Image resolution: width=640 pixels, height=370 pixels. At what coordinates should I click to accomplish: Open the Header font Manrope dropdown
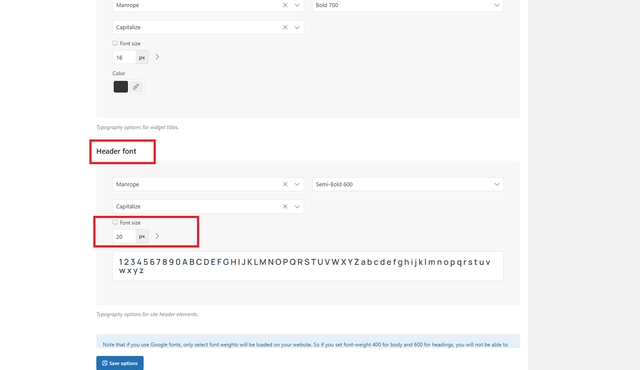point(297,184)
